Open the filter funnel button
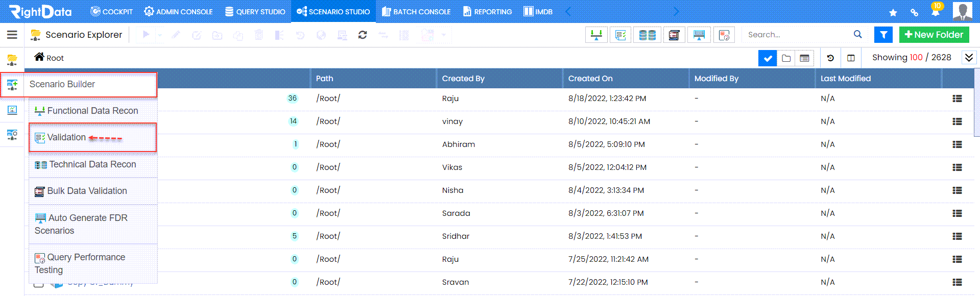This screenshot has height=296, width=980. (x=883, y=35)
